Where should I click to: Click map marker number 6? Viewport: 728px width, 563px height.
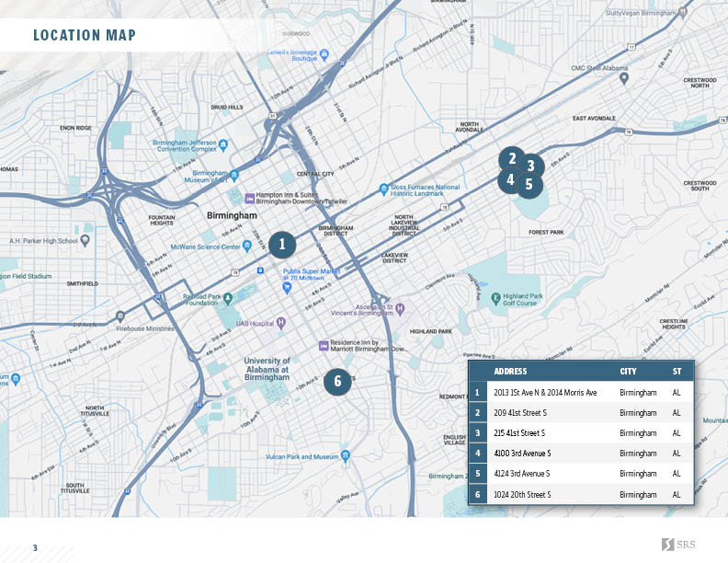click(337, 382)
